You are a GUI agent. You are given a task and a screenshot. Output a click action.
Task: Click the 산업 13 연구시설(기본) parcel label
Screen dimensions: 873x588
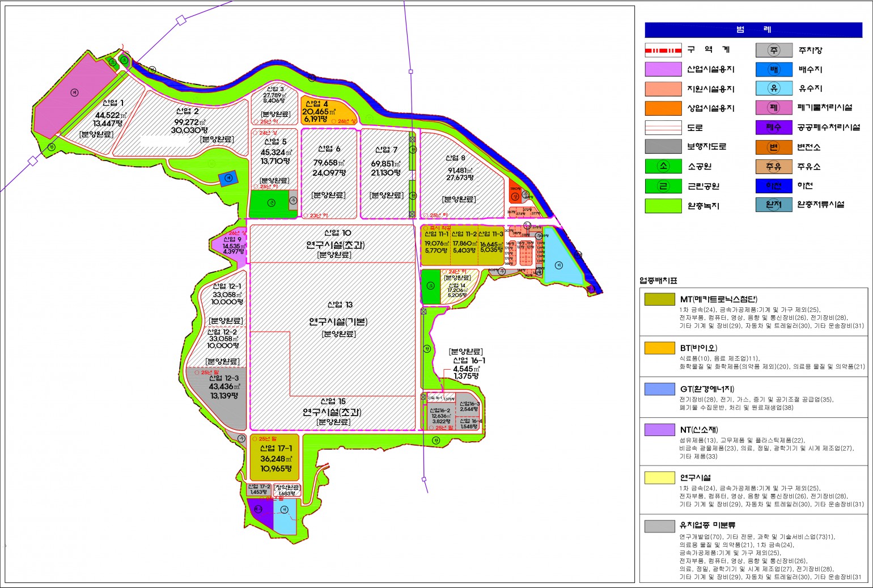pos(338,321)
